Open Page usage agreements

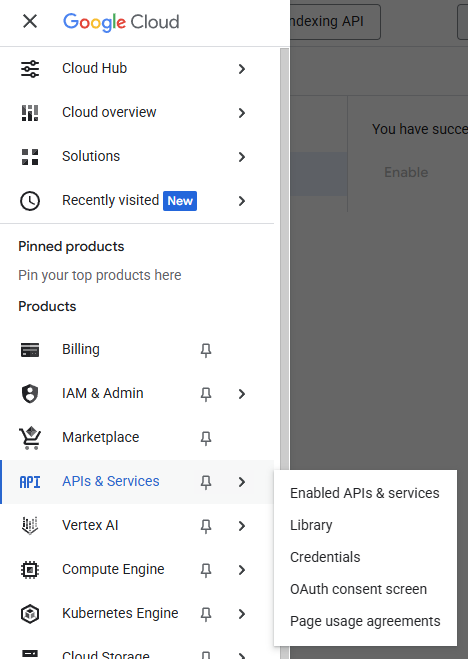[365, 621]
